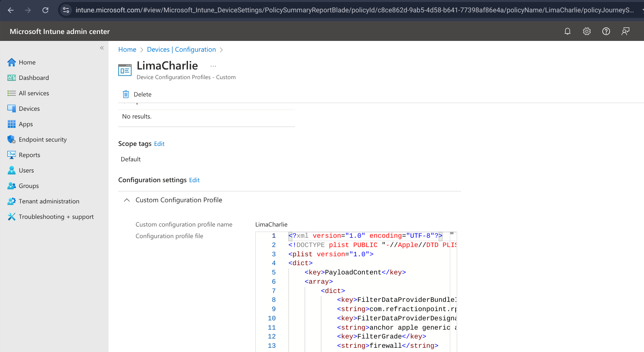The height and width of the screenshot is (352, 644).
Task: Open the portal settings gear
Action: [x=586, y=31]
